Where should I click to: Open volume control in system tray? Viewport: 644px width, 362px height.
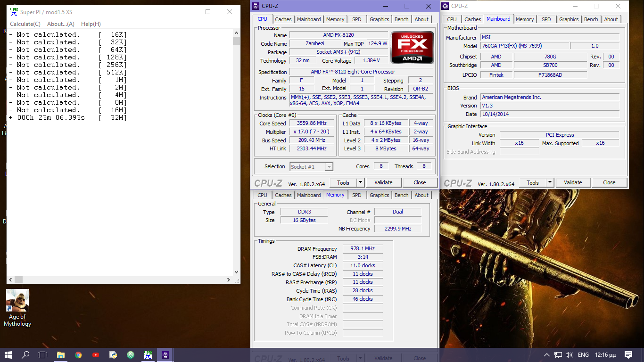click(x=569, y=355)
